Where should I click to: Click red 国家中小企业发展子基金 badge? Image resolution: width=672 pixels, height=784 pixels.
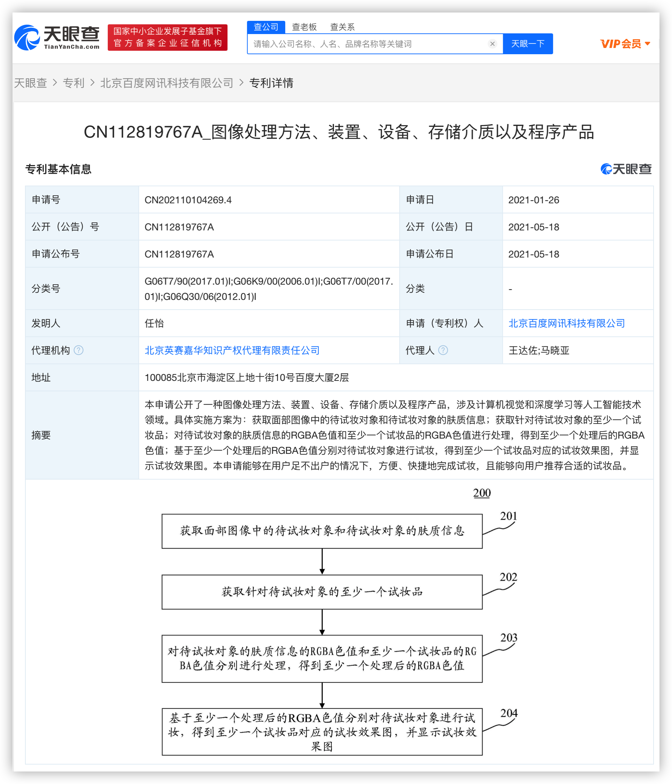[x=167, y=38]
